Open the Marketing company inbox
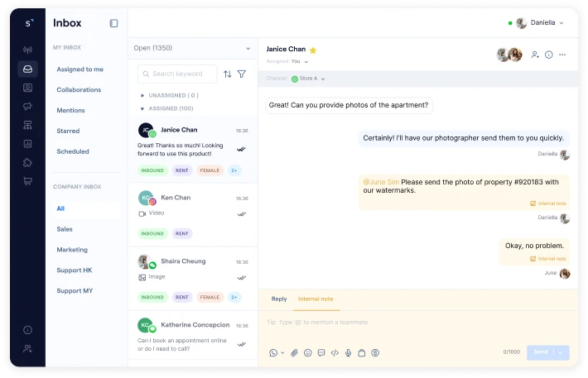This screenshot has width=588, height=378. coord(72,250)
